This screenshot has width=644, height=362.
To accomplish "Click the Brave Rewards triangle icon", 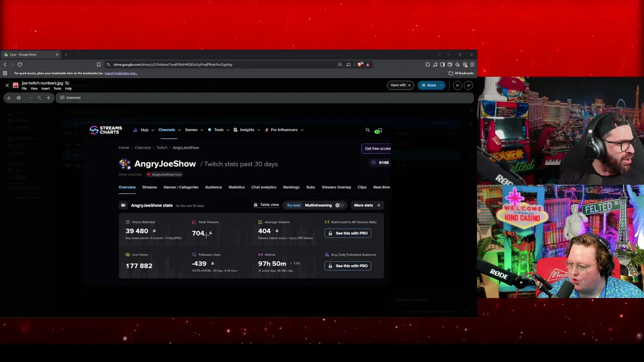I will (368, 64).
